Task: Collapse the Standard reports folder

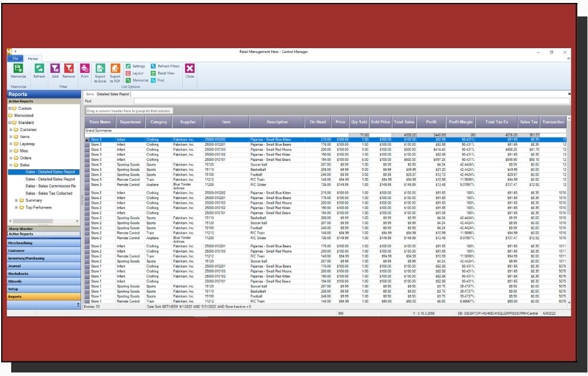Action: pos(10,122)
